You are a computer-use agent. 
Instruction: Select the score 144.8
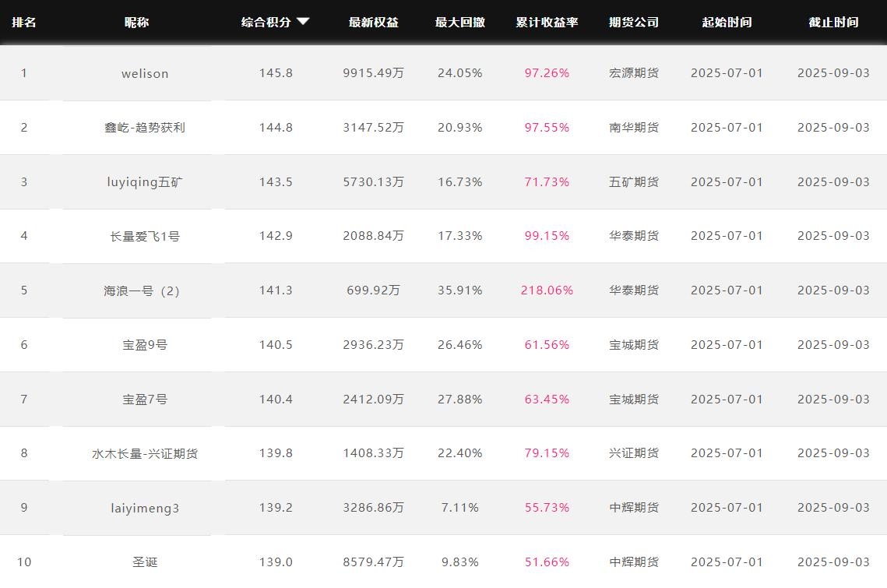(276, 127)
